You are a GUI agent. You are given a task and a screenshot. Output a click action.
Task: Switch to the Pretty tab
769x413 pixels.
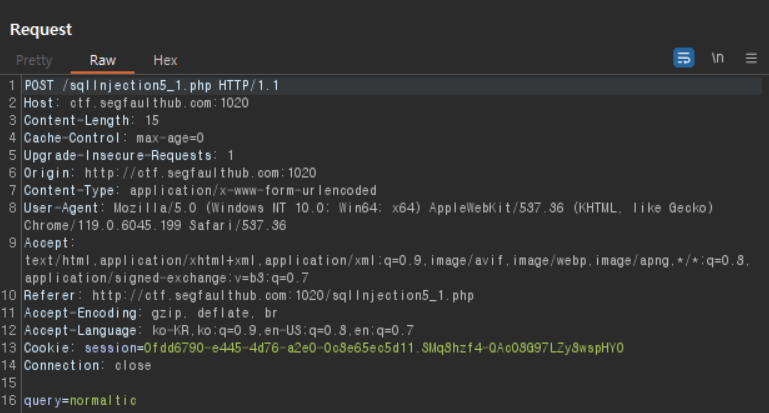tap(34, 60)
